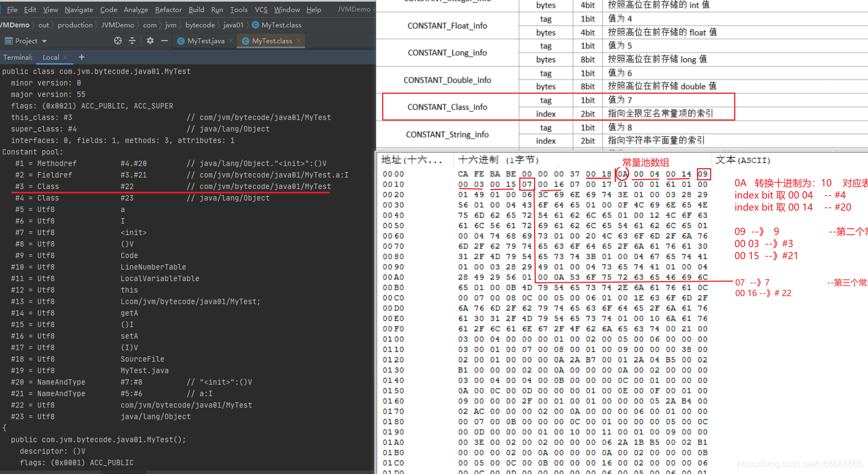Click the hex address row 0010
The width and height of the screenshot is (868, 474).
(x=393, y=185)
